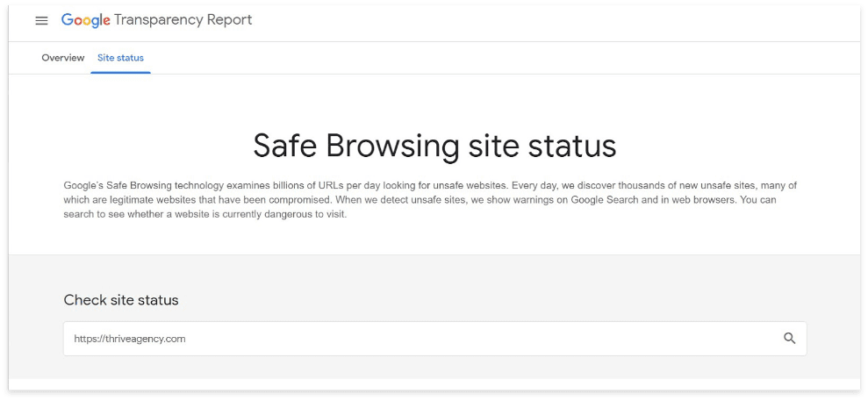The image size is (868, 401).
Task: Click the magnifier search icon in URL box
Action: click(789, 338)
